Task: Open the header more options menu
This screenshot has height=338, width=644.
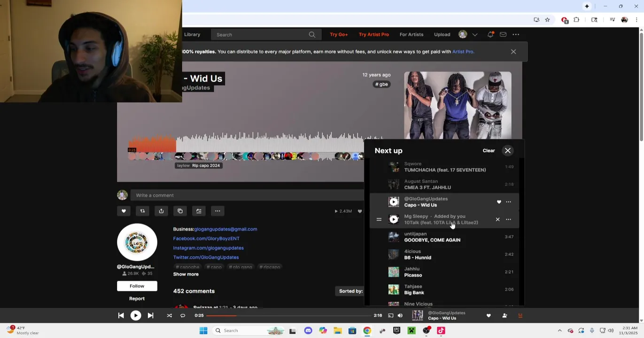Action: point(516,34)
